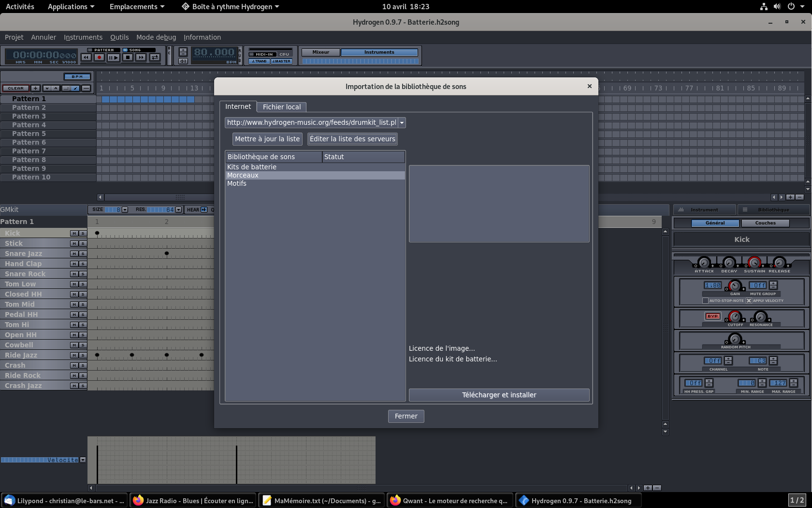
Task: Uncheck the Apply Velocity checkbox
Action: click(x=749, y=301)
